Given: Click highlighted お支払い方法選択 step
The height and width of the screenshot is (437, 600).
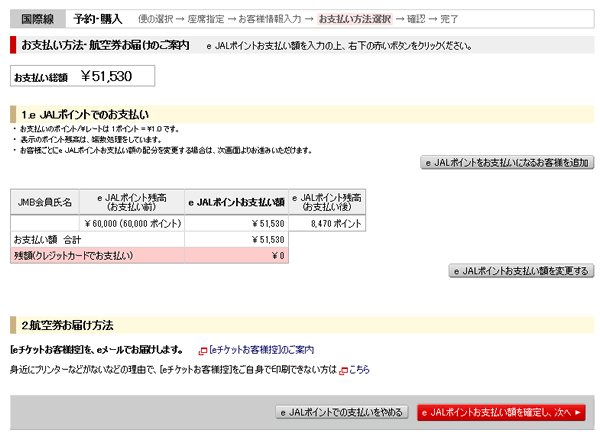Looking at the screenshot, I should (x=355, y=19).
